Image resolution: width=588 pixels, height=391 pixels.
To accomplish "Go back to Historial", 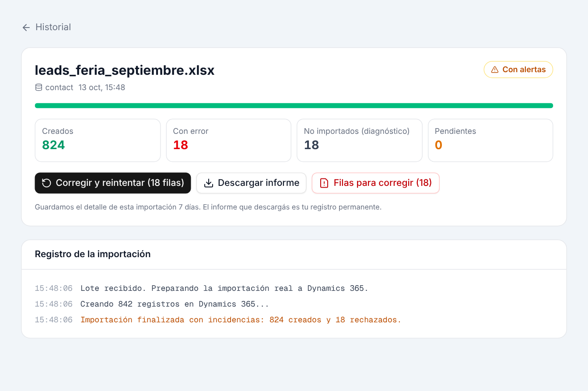I will (x=46, y=27).
